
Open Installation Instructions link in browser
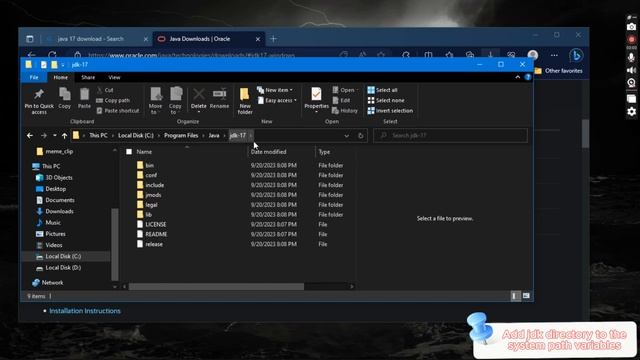(85, 311)
